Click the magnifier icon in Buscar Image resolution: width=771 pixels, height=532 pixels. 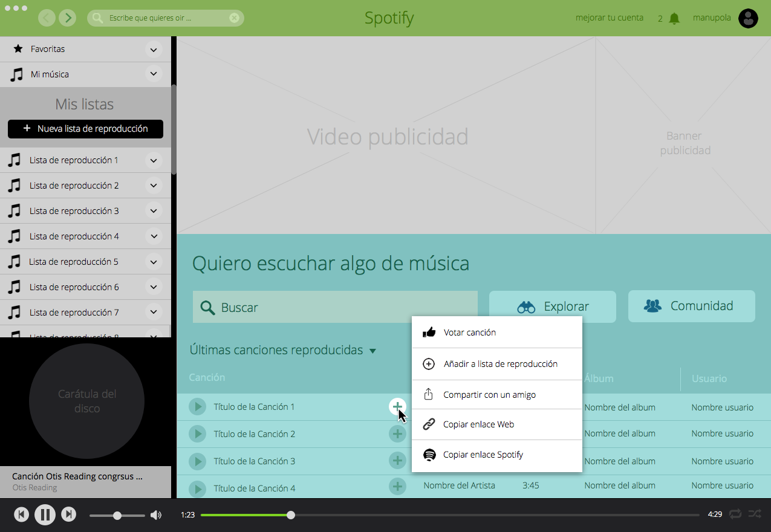[x=207, y=308]
